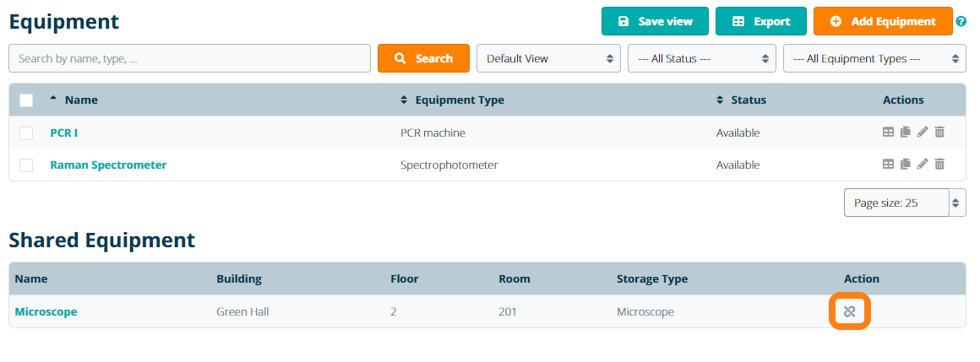
Task: Duplicate PCR I with the copy icon
Action: [x=906, y=132]
